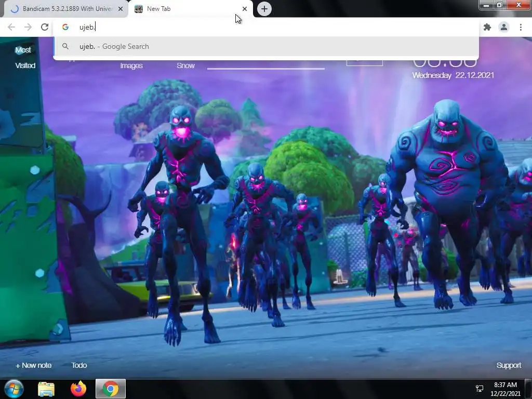This screenshot has width=532, height=399.
Task: Toggle the Snow effect link
Action: pyautogui.click(x=185, y=65)
